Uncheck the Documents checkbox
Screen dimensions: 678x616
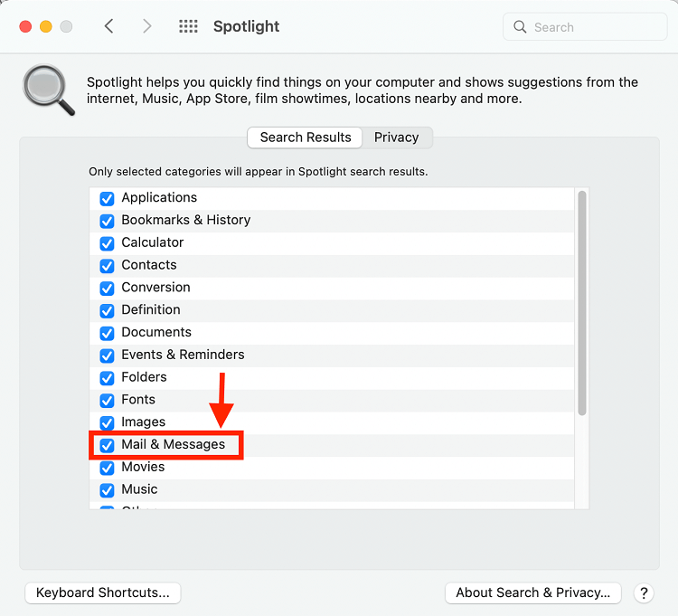107,333
